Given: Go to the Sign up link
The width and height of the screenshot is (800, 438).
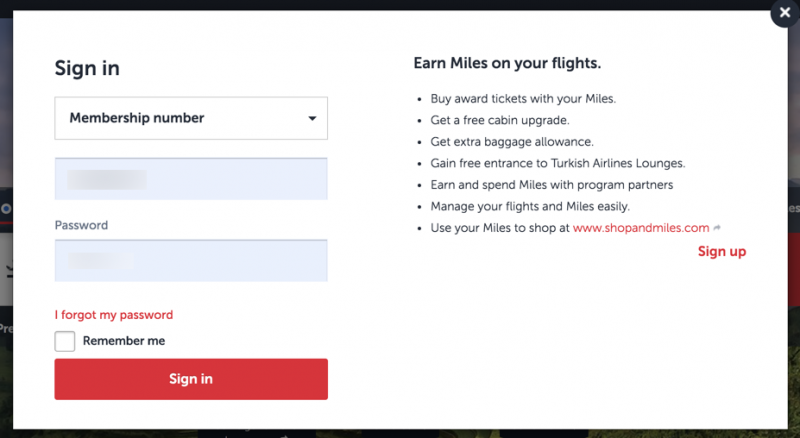Looking at the screenshot, I should pyautogui.click(x=722, y=251).
